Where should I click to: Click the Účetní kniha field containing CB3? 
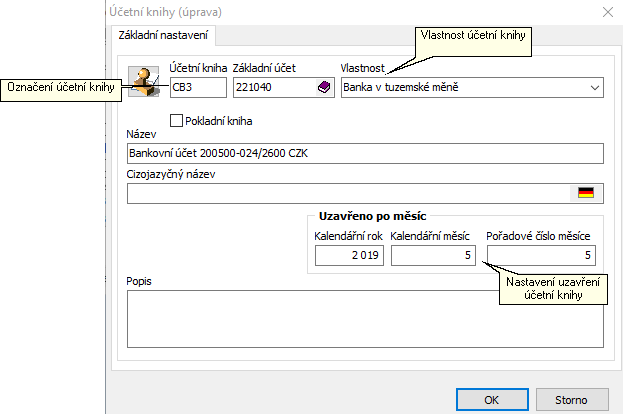coord(198,87)
